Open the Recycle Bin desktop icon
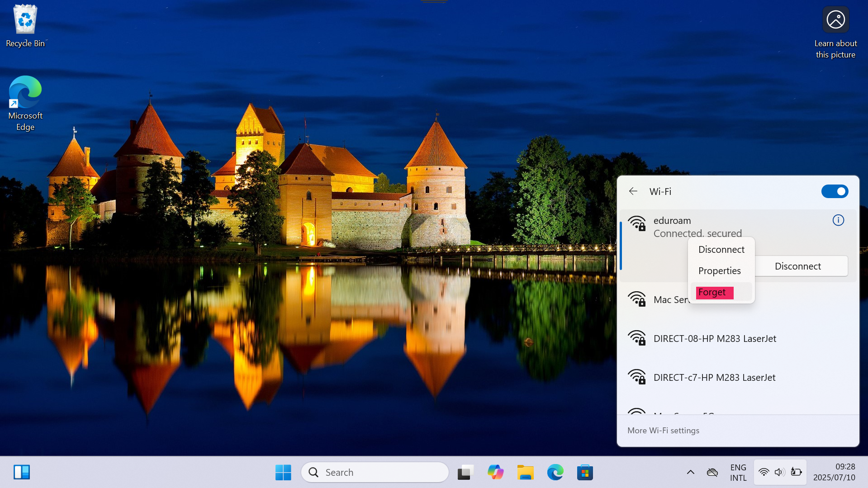Screen dimensions: 868x488 pyautogui.click(x=25, y=26)
